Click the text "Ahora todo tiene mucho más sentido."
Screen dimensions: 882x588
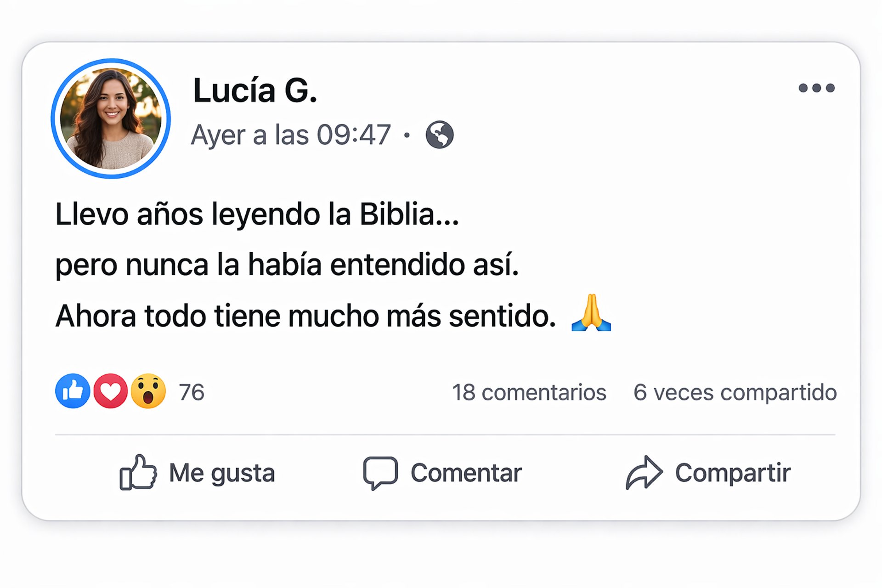point(305,316)
